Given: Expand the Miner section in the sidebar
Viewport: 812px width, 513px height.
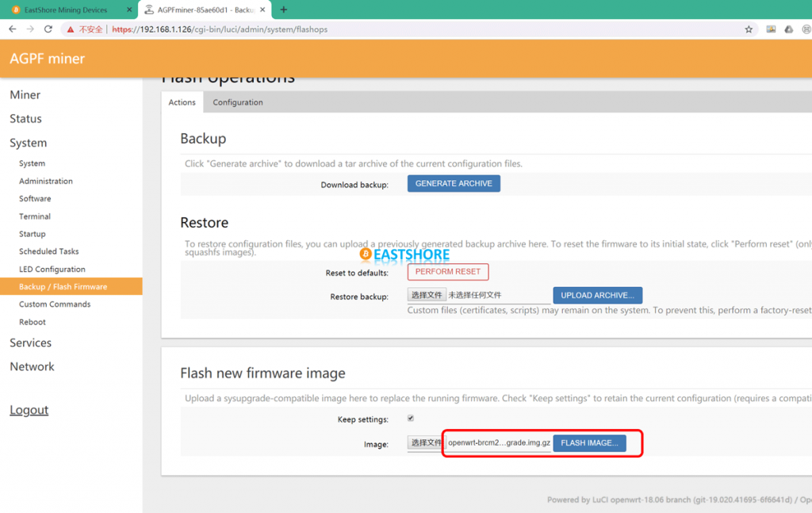Looking at the screenshot, I should coord(25,94).
